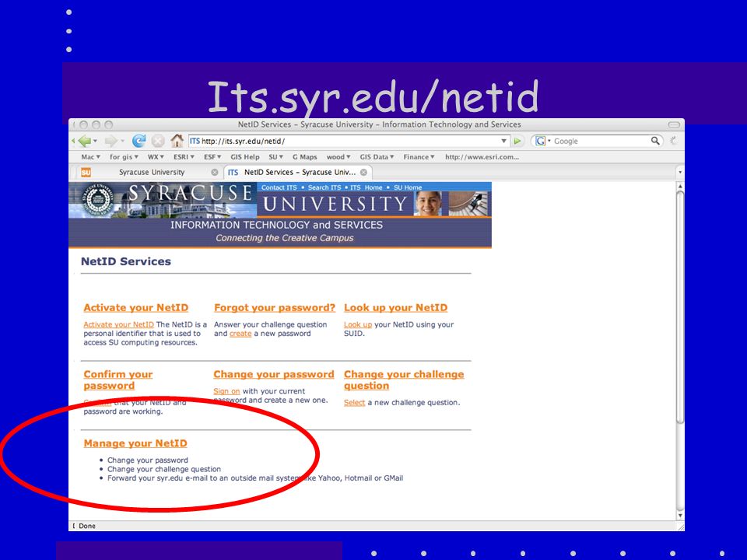Click the 'Sign on' link
Image resolution: width=747 pixels, height=560 pixels.
click(226, 391)
